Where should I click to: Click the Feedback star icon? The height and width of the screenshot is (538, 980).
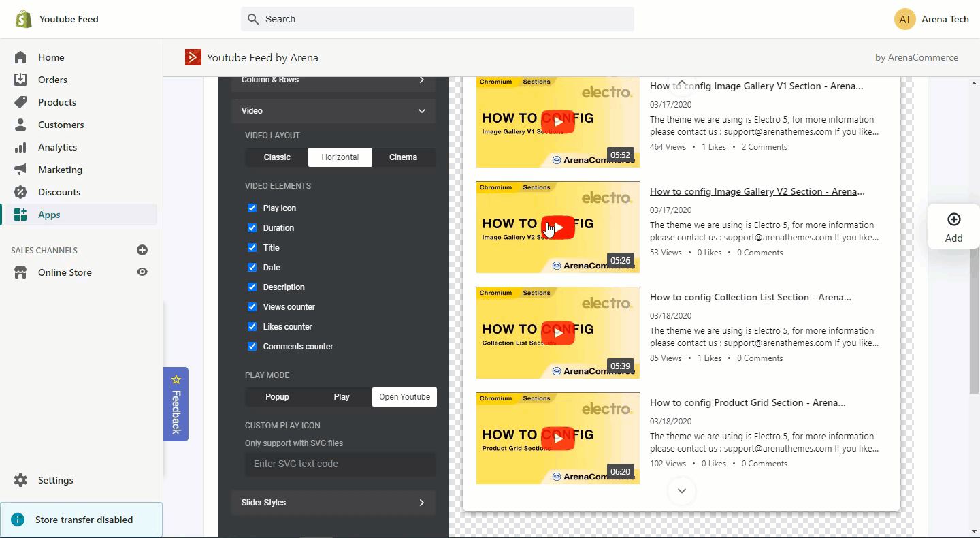(176, 379)
